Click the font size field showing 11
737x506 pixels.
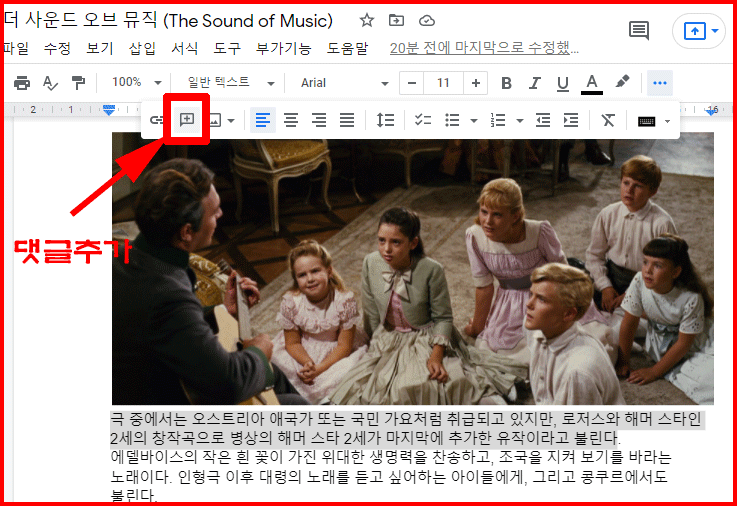[x=443, y=83]
